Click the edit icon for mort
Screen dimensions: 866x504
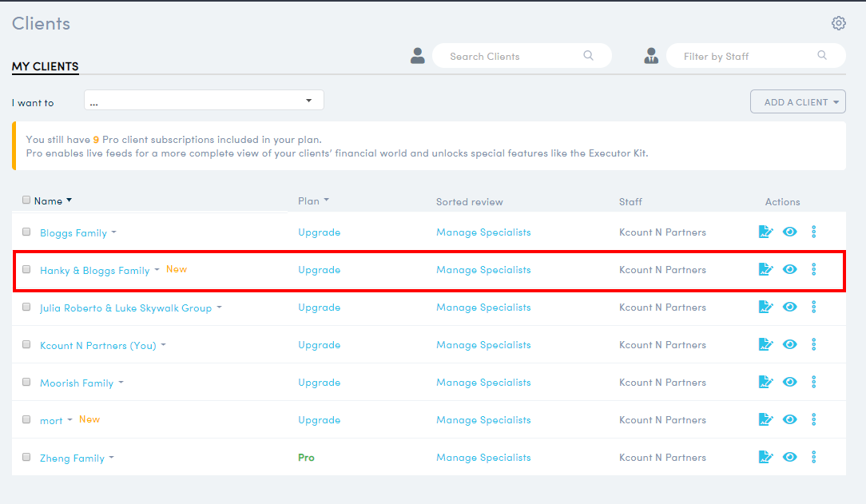click(x=765, y=419)
